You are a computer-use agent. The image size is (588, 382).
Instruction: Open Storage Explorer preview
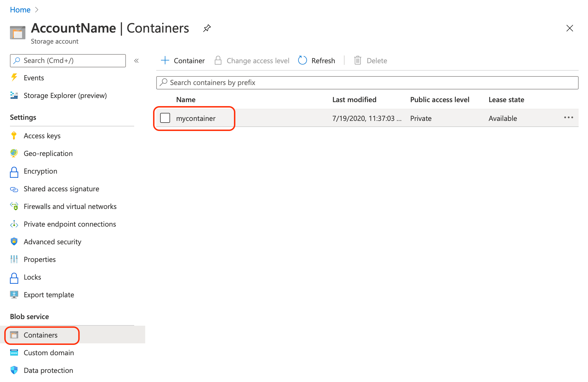65,95
